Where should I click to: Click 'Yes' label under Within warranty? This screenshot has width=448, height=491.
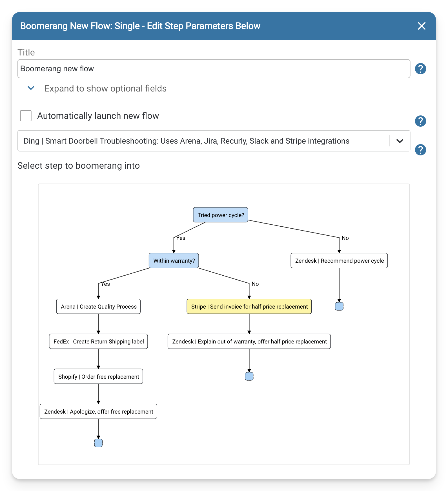tap(105, 284)
